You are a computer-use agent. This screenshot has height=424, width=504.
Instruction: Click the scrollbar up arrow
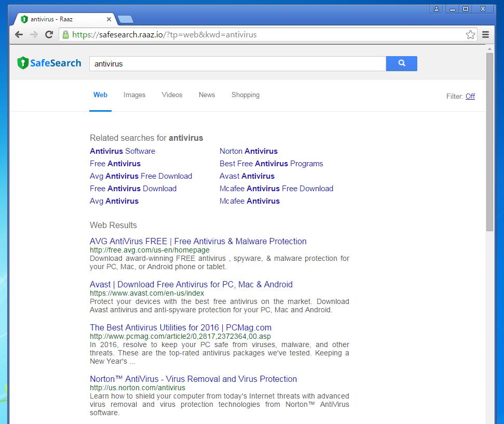489,49
